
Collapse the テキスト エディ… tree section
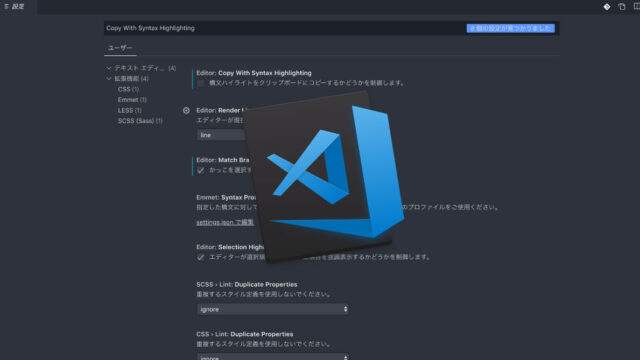pyautogui.click(x=109, y=68)
